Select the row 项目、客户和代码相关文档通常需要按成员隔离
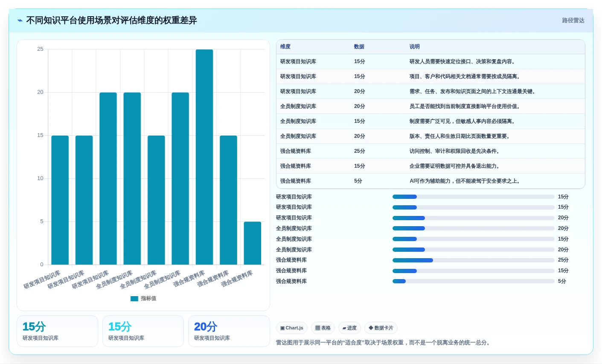The height and width of the screenshot is (364, 602). [430, 76]
